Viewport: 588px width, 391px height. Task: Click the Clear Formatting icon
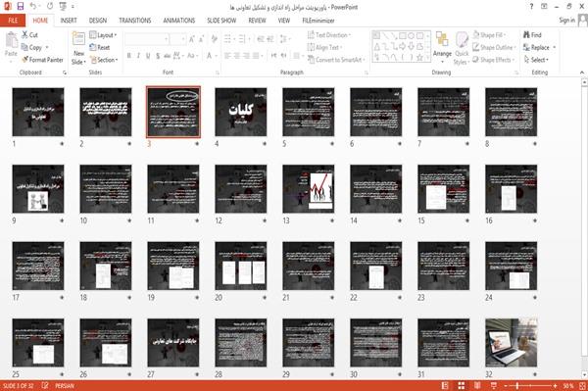pos(215,38)
